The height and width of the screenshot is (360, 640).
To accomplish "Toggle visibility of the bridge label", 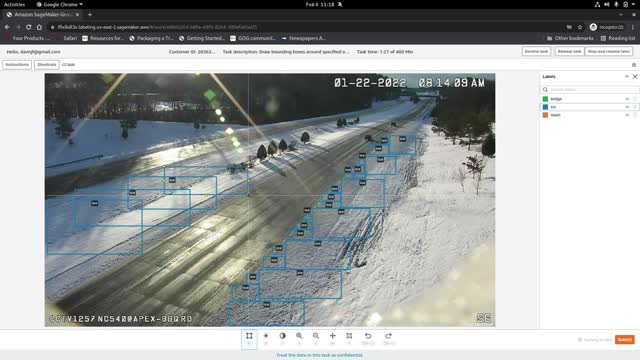I will (x=627, y=99).
